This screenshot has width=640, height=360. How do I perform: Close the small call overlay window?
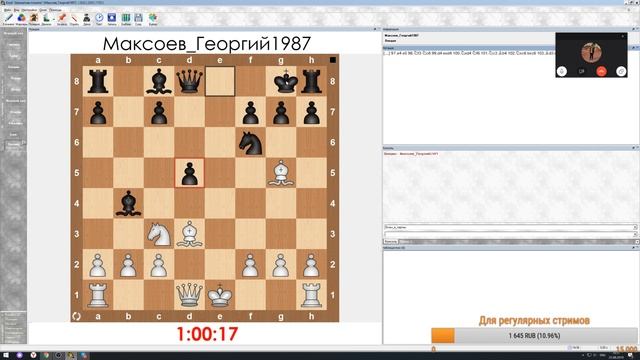[623, 36]
